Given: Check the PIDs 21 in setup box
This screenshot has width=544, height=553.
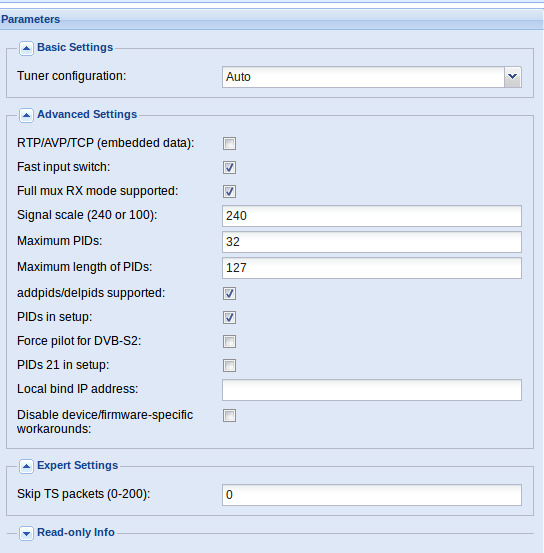Looking at the screenshot, I should click(229, 365).
